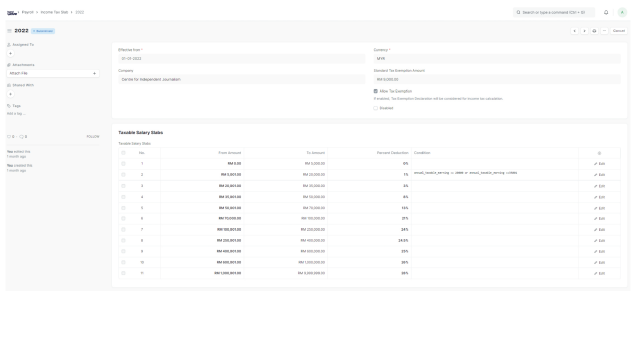636x360 pixels.
Task: Open the user avatar menu
Action: 622,13
